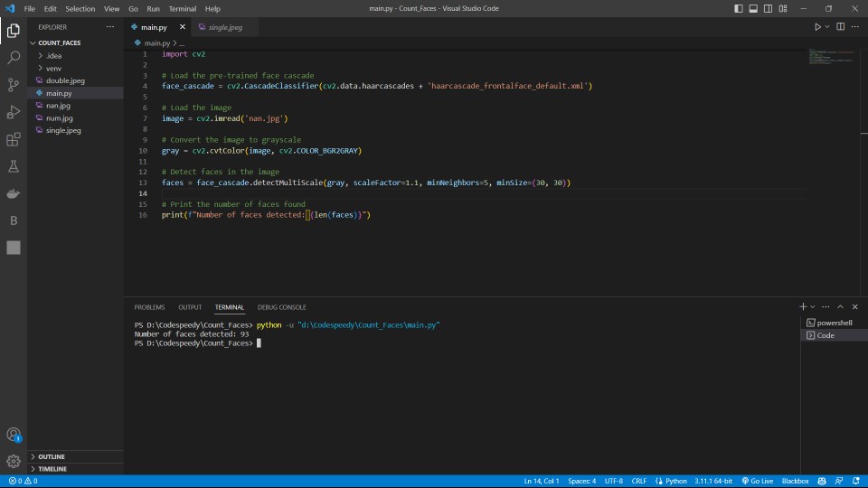Toggle the bottom panel layout icon
Viewport: 868px width, 488px height.
(753, 8)
